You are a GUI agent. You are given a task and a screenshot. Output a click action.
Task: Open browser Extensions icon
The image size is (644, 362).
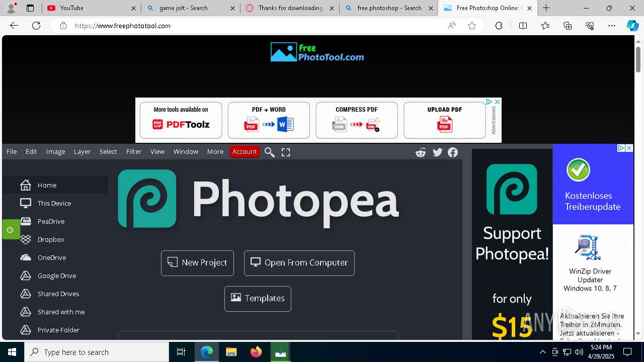pos(499,26)
